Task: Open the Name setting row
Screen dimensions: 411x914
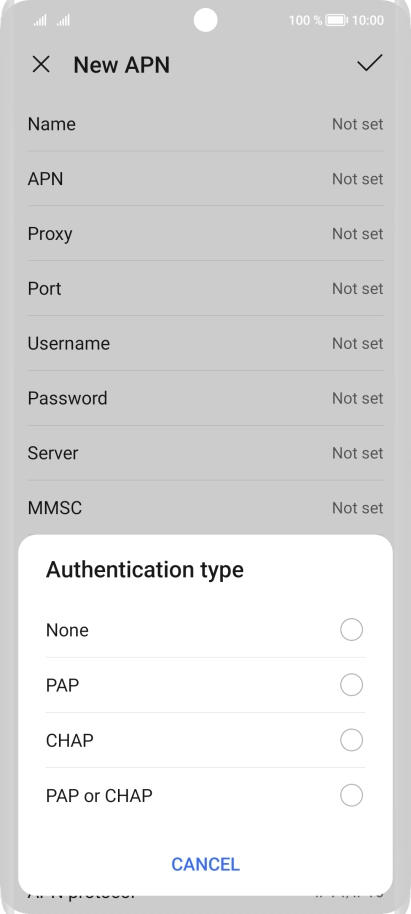Action: (205, 124)
